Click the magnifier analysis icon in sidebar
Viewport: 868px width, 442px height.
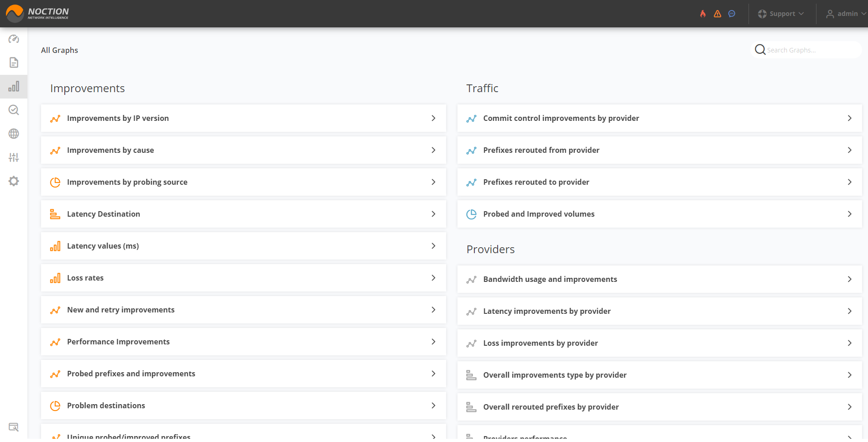point(14,110)
